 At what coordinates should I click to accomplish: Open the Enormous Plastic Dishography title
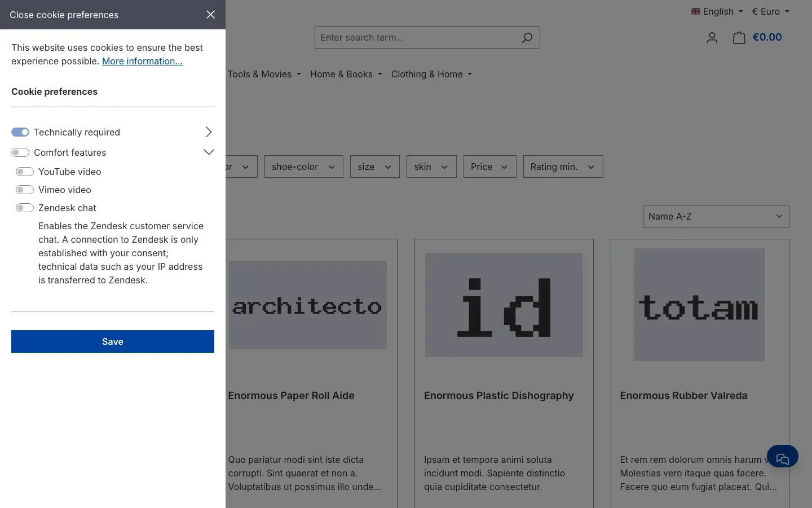pyautogui.click(x=499, y=396)
